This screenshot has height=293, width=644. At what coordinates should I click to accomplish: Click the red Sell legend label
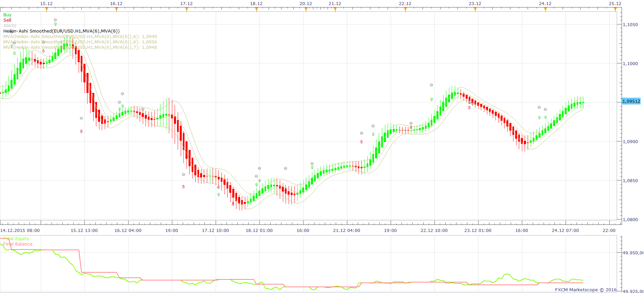(x=7, y=20)
